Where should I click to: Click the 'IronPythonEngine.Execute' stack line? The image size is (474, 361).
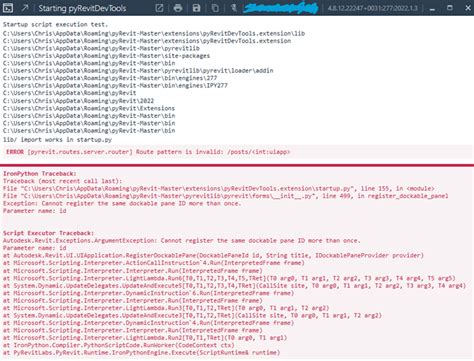141,352
